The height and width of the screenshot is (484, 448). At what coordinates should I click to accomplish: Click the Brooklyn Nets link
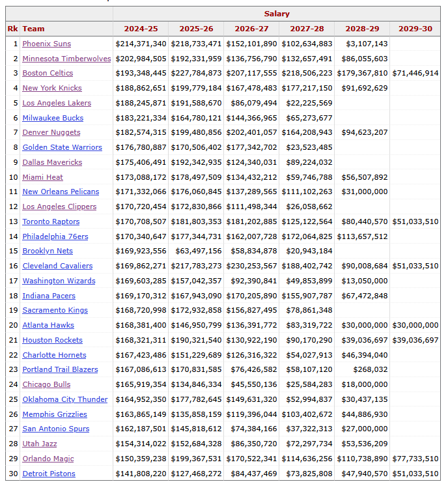click(x=48, y=251)
